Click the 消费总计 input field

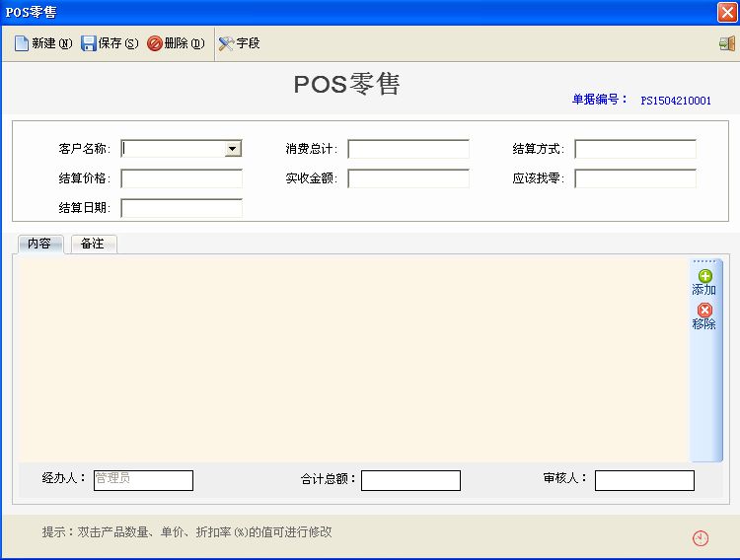[408, 149]
